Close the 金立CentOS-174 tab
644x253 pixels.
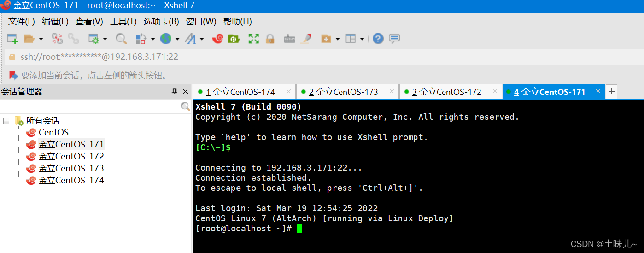click(289, 91)
